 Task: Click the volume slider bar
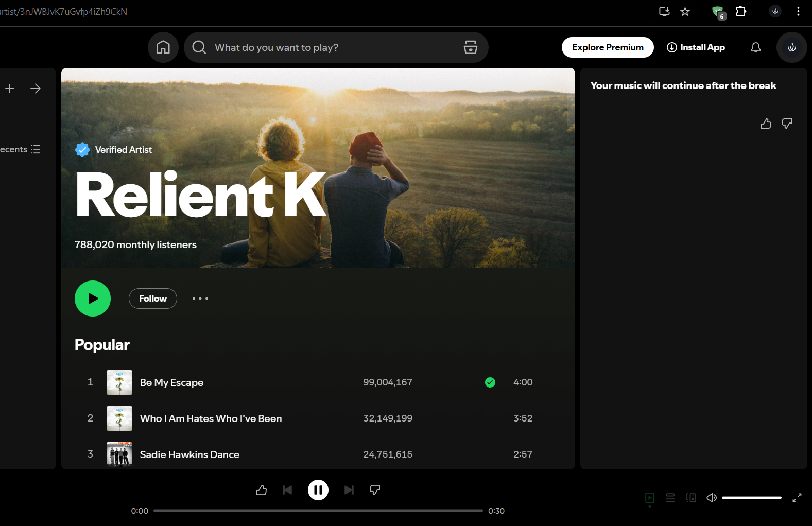(751, 498)
